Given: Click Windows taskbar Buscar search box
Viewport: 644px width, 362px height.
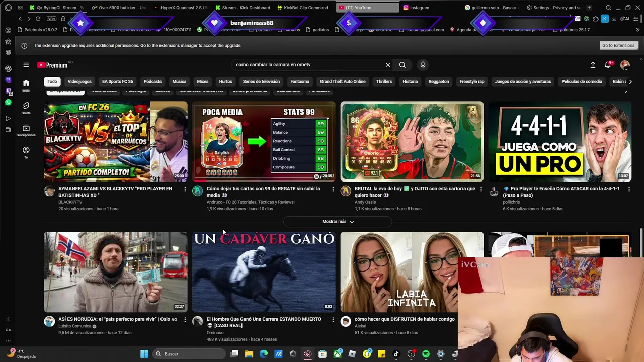Looking at the screenshot, I should point(189,354).
